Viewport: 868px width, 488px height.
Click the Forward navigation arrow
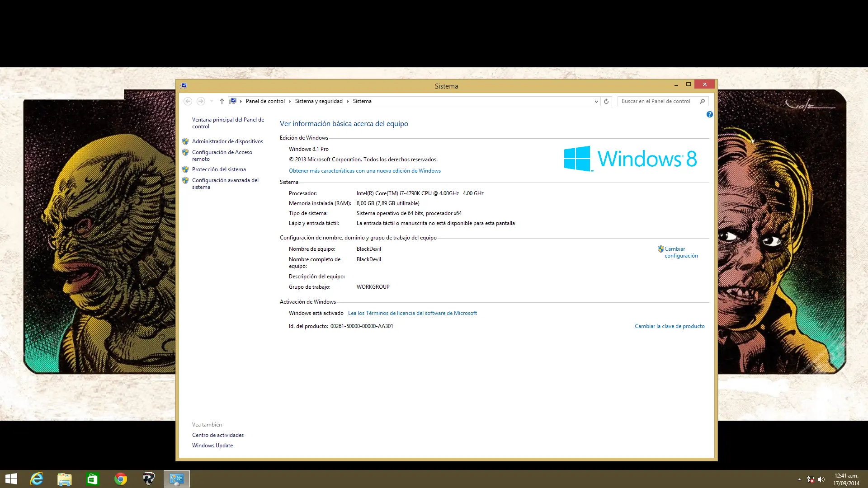pos(201,101)
